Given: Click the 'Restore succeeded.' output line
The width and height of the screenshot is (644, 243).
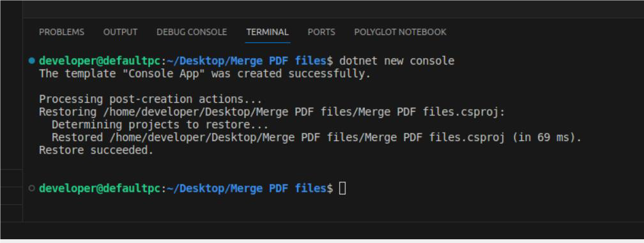Looking at the screenshot, I should click(96, 151).
